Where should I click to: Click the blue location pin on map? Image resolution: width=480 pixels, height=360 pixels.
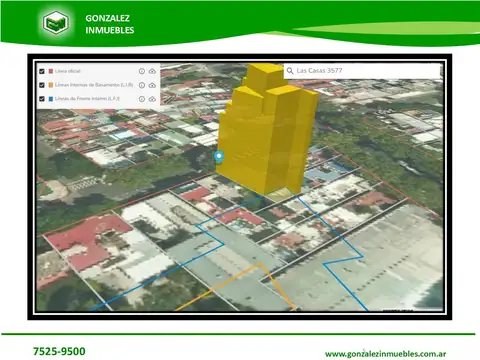pyautogui.click(x=219, y=157)
